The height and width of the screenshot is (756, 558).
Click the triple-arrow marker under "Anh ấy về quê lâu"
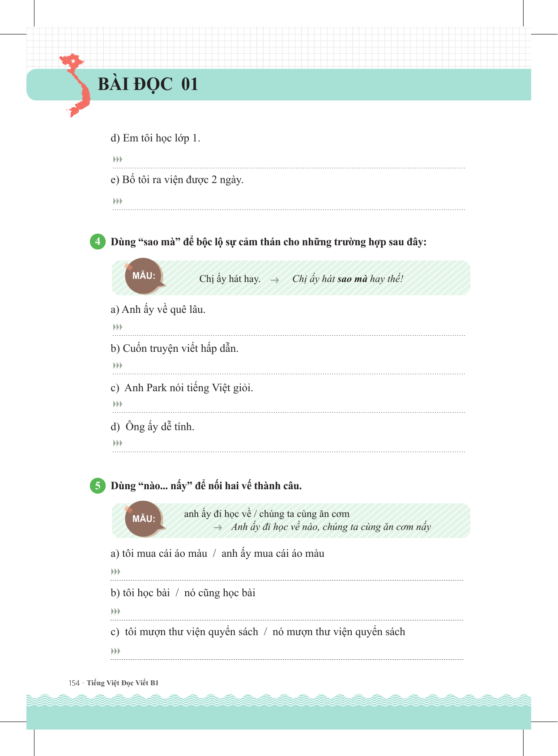click(117, 327)
